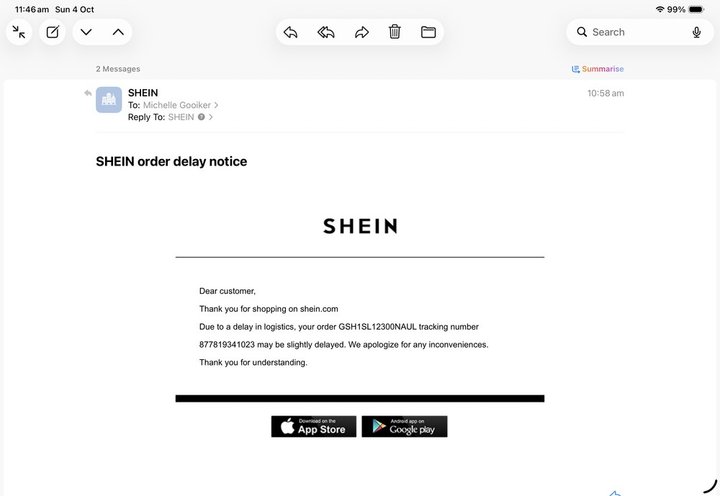This screenshot has height=496, width=720.
Task: Start voice dictation with microphone icon
Action: pos(697,32)
